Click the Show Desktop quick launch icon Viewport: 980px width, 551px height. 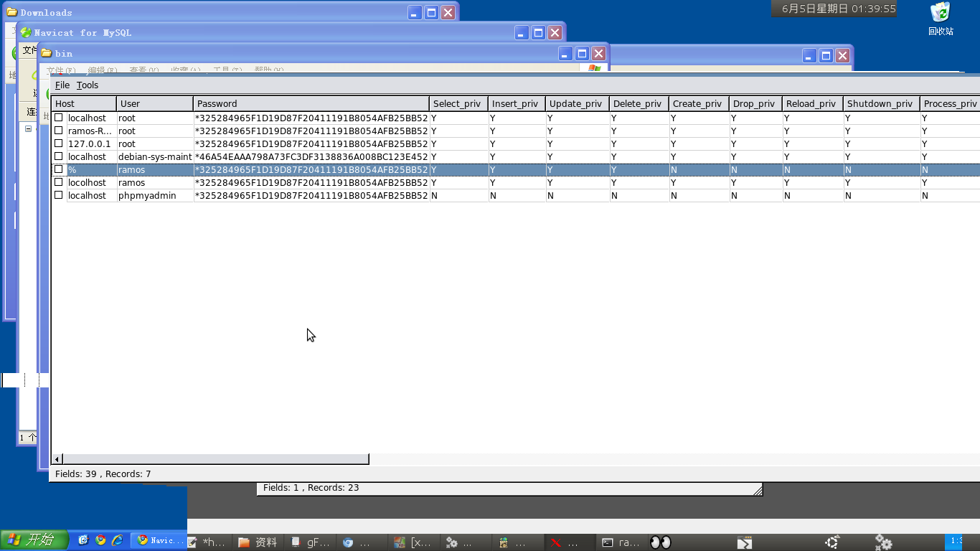click(x=83, y=540)
